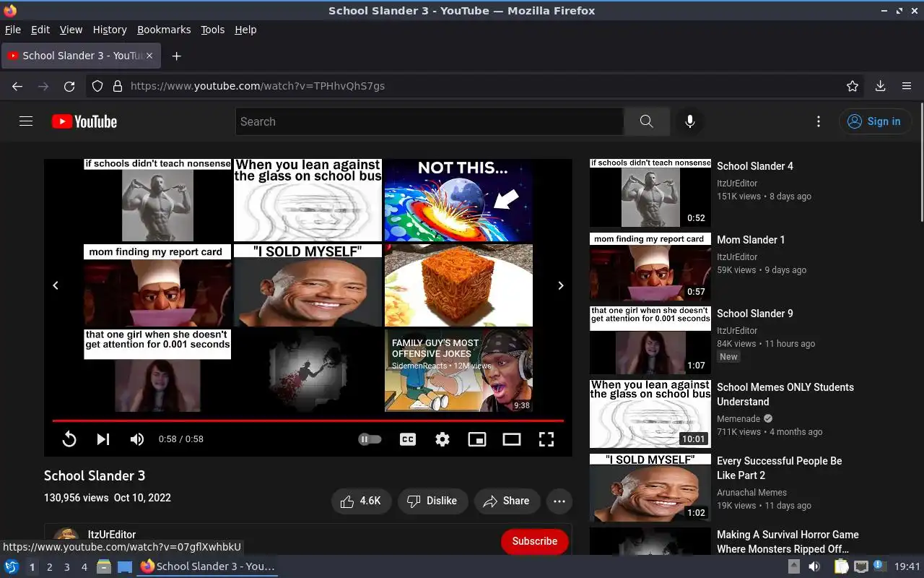Image resolution: width=924 pixels, height=578 pixels.
Task: Dislike the video
Action: click(432, 501)
